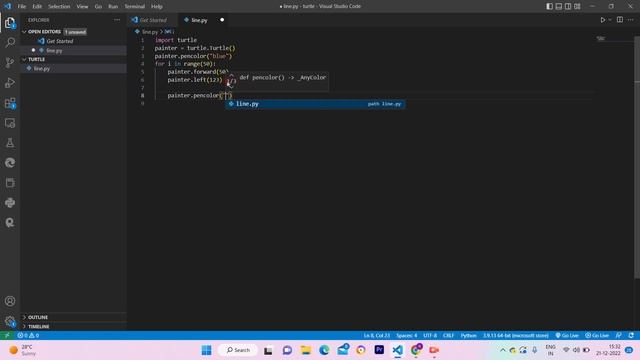
Task: Open errors and warnings count in status bar
Action: tap(28, 336)
